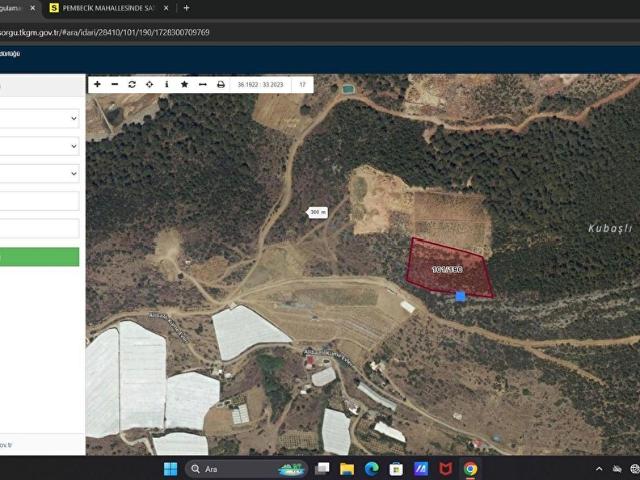Open the first dropdown in the left panel

40,118
